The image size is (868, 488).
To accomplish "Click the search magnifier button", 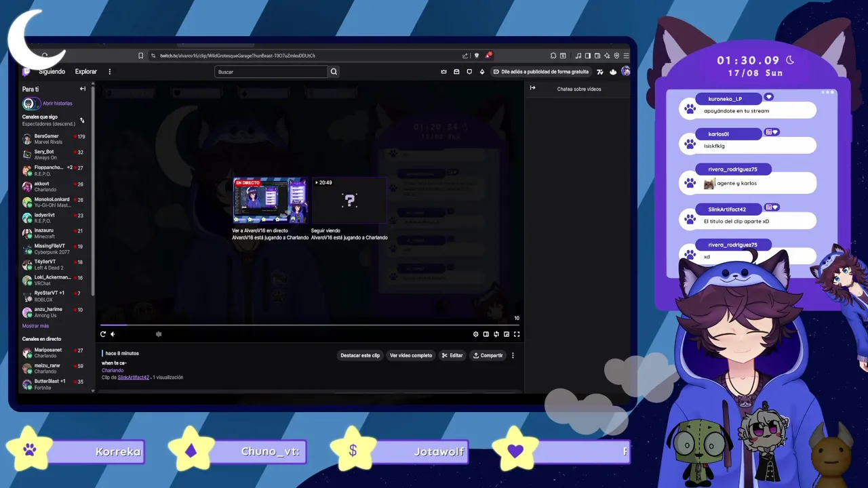I will pyautogui.click(x=334, y=72).
